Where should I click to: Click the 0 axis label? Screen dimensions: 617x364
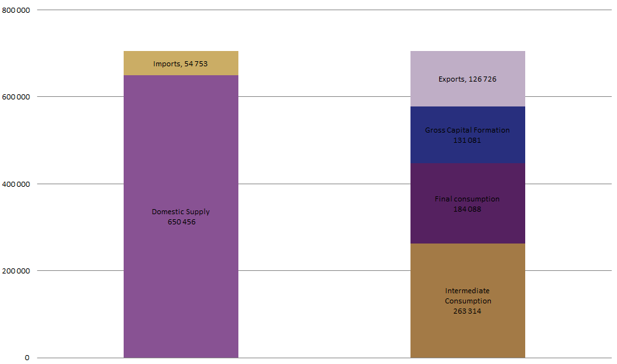pos(27,358)
